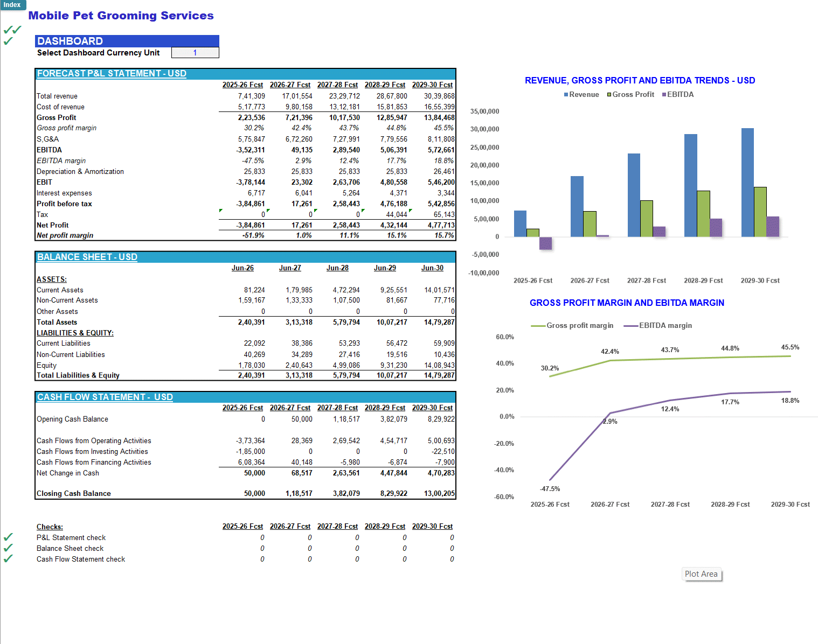Select the ASSETS: label

[52, 279]
